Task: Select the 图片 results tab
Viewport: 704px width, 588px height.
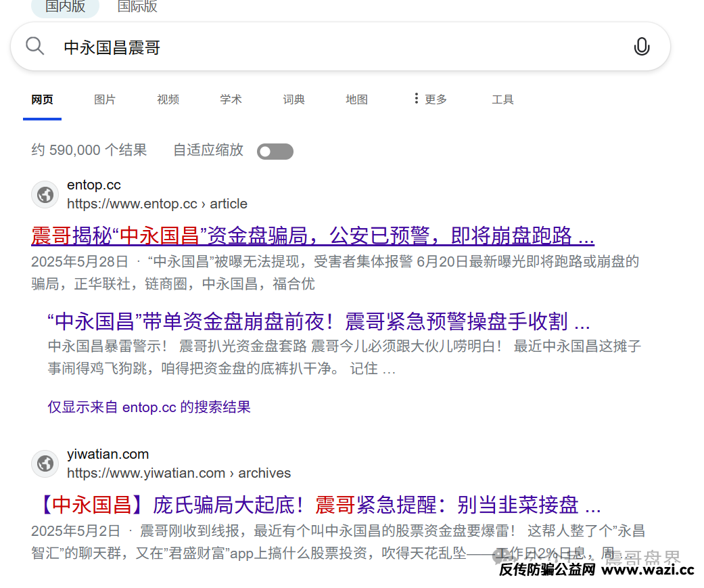Action: point(105,99)
